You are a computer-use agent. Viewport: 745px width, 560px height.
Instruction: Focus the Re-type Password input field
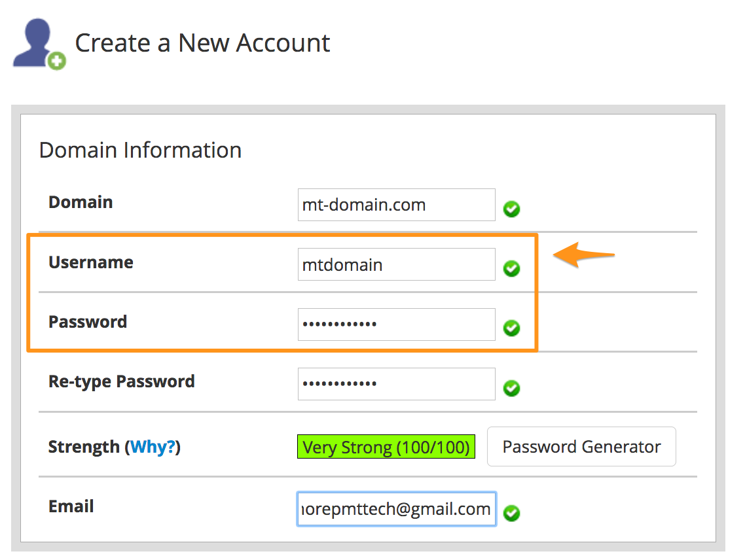(x=396, y=384)
